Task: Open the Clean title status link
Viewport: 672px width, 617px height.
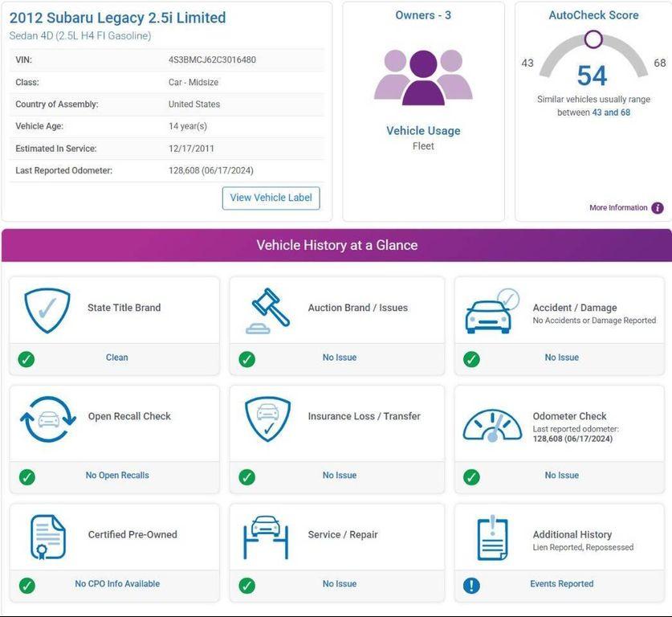Action: 116,358
